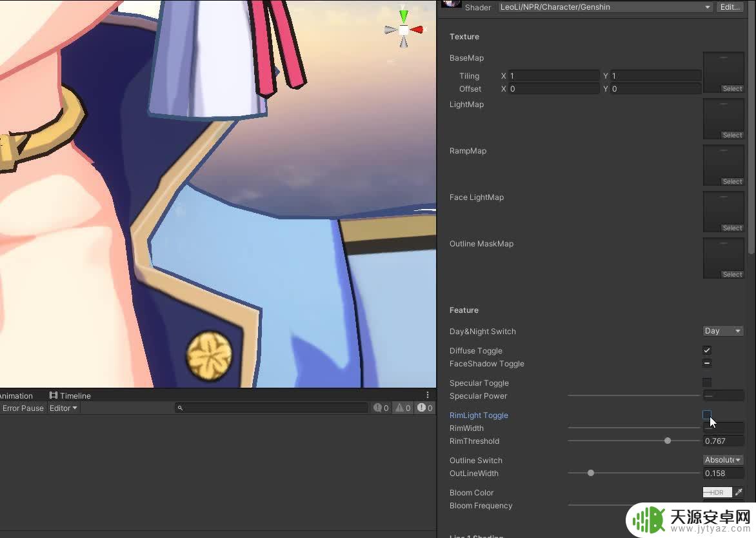This screenshot has height=538, width=756.
Task: Open the console panel three-dot options menu
Action: (x=428, y=395)
